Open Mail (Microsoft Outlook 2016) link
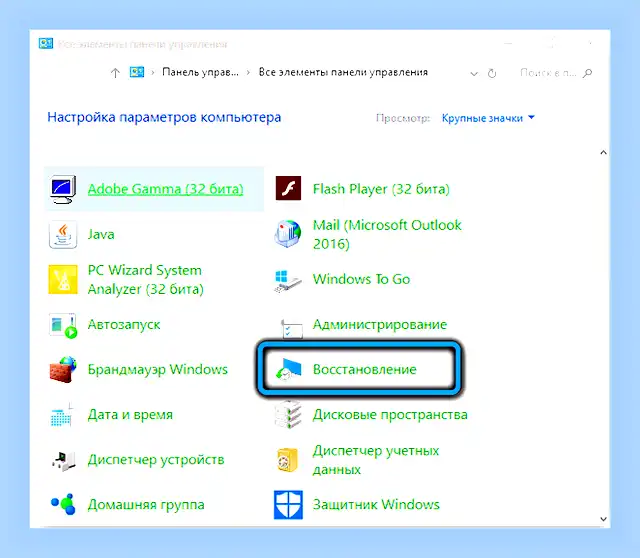The width and height of the screenshot is (640, 558). (387, 234)
